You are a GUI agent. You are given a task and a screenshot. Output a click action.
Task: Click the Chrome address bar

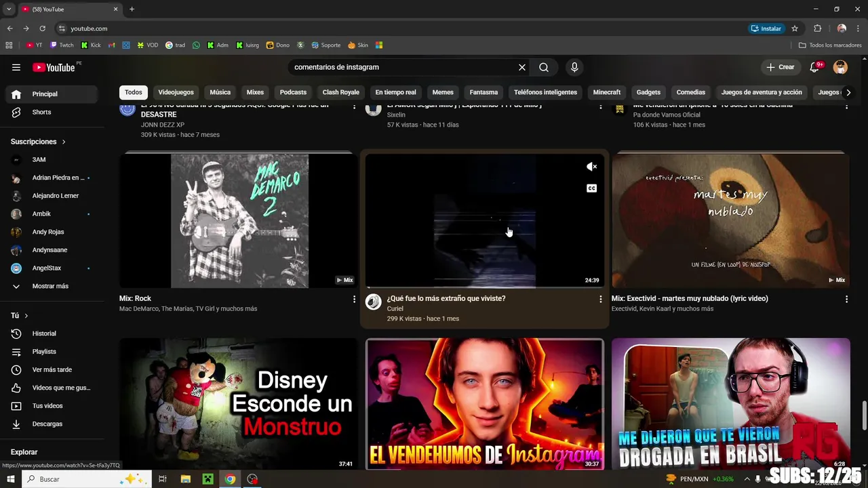click(x=400, y=28)
